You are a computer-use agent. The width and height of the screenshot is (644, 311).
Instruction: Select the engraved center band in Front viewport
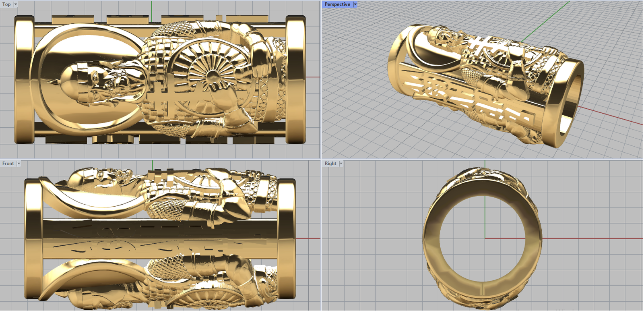[161, 238]
